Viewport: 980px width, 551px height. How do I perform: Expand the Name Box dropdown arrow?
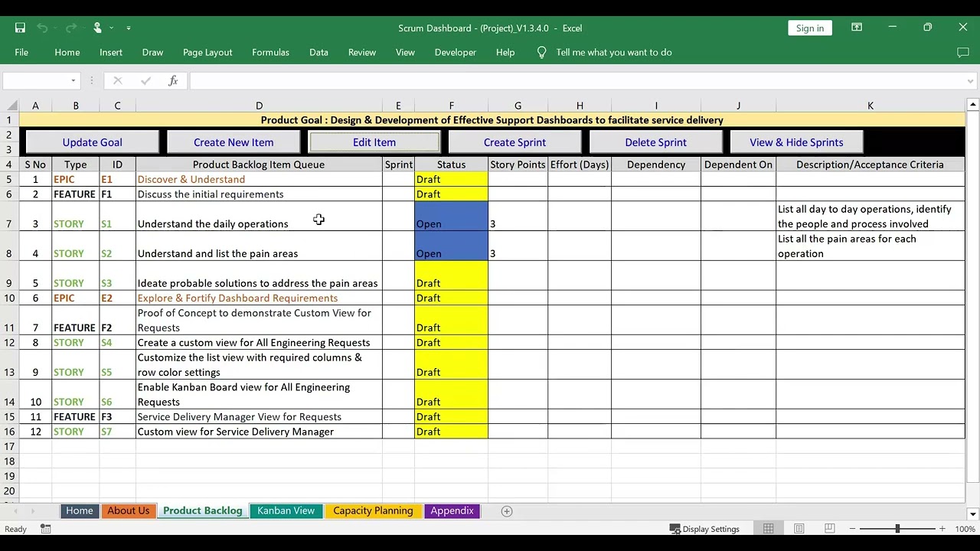pyautogui.click(x=73, y=80)
